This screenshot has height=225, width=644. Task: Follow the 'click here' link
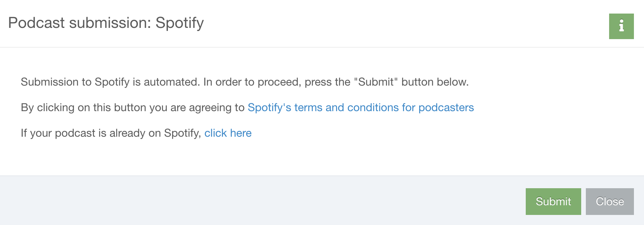pyautogui.click(x=228, y=133)
